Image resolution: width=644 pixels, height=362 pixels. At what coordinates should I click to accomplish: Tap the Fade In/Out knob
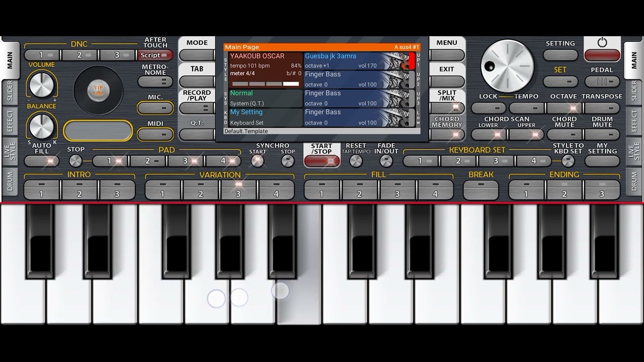pyautogui.click(x=386, y=161)
